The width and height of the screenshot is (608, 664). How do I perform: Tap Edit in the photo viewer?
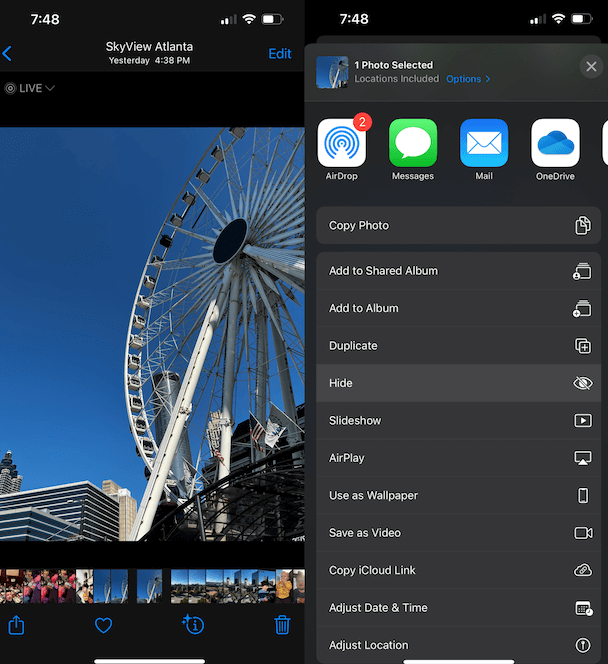280,54
